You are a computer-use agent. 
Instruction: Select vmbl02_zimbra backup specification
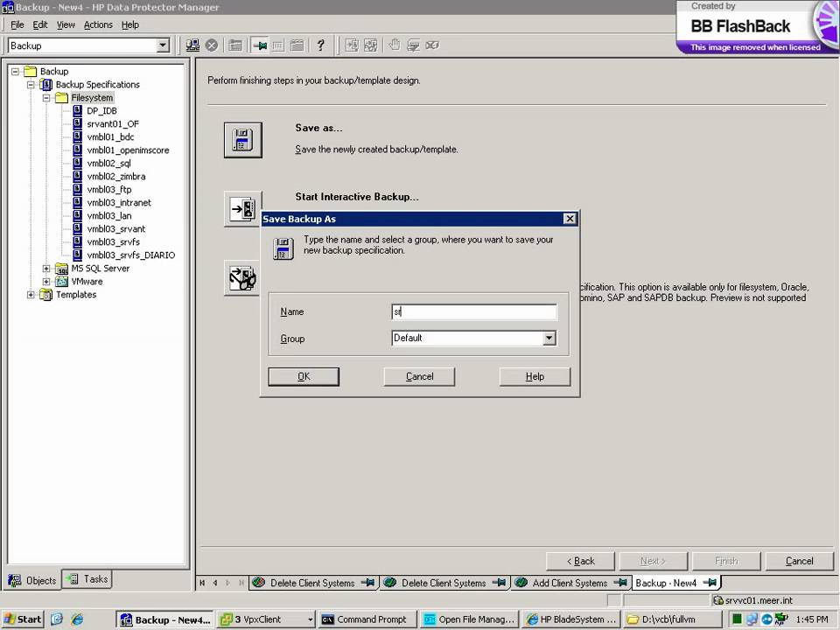115,176
